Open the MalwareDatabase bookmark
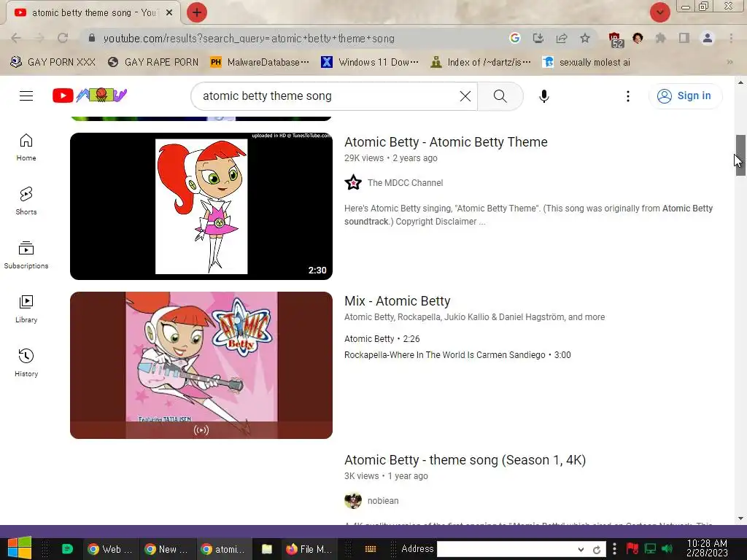 tap(260, 62)
